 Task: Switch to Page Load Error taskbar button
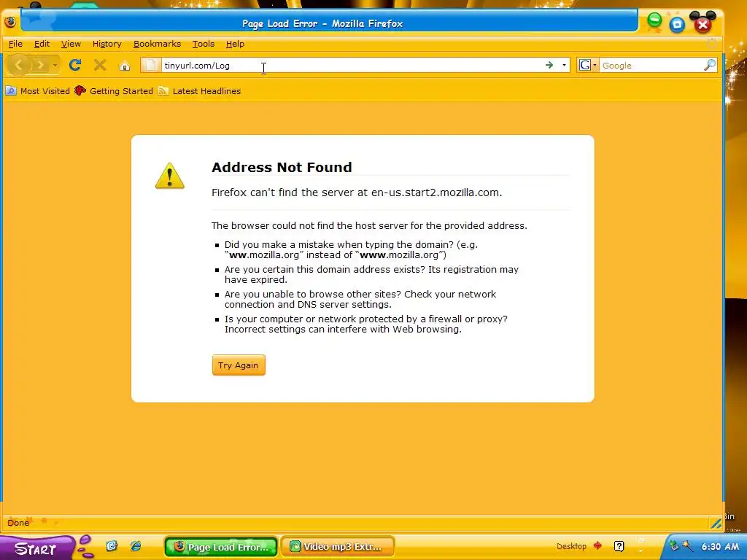pyautogui.click(x=220, y=547)
